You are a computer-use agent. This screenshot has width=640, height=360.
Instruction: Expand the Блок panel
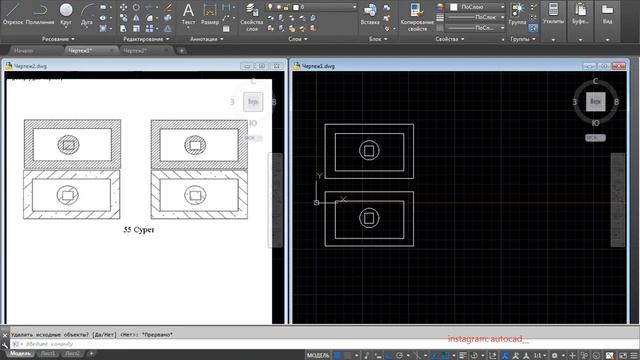coord(378,39)
